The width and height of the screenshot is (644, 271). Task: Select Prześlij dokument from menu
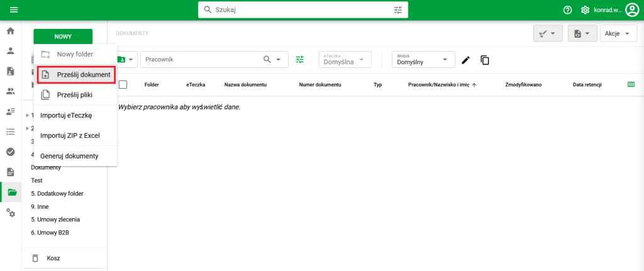click(x=75, y=74)
